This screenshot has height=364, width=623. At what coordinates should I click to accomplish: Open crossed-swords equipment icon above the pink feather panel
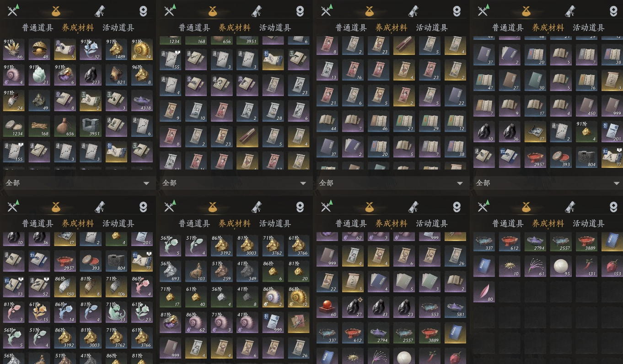click(x=483, y=207)
